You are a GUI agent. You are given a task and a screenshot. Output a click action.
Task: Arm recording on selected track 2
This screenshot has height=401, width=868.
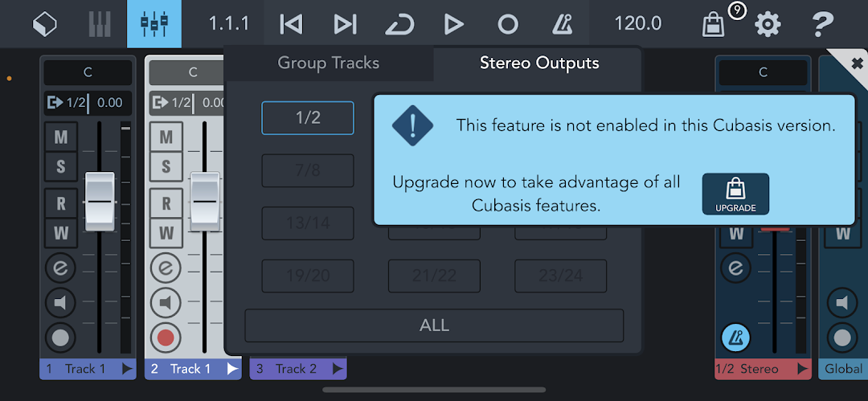point(165,338)
